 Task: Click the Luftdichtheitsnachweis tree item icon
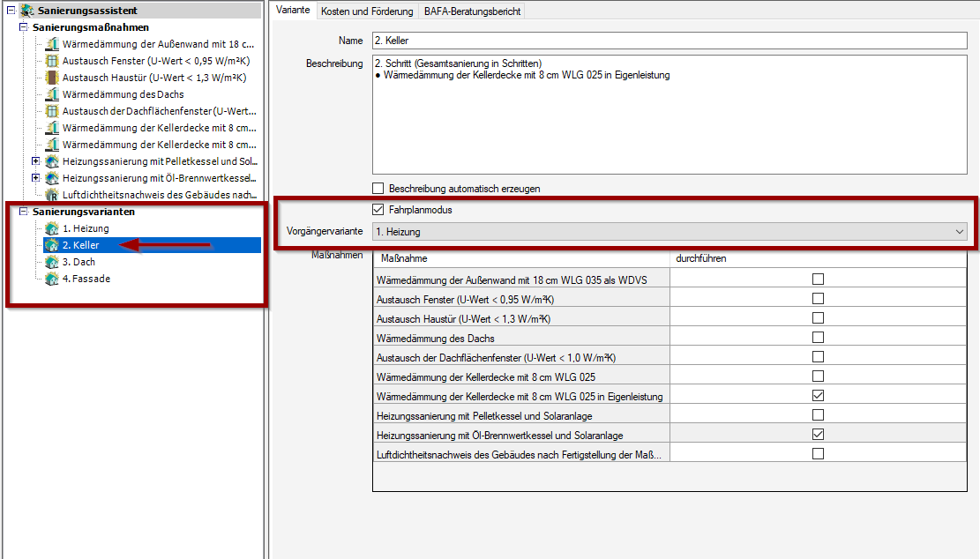point(52,195)
